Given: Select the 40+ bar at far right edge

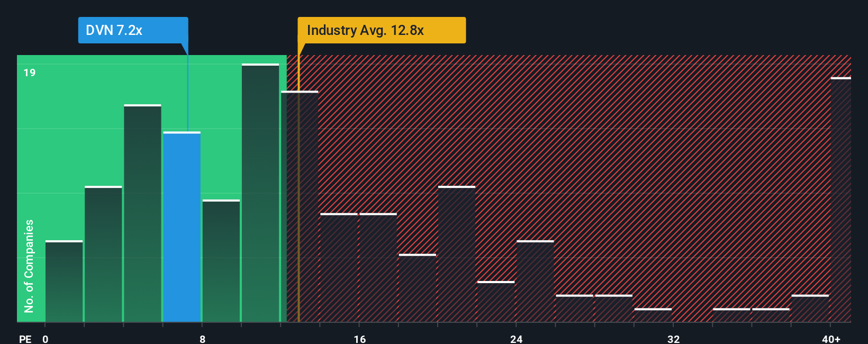Looking at the screenshot, I should 840,200.
